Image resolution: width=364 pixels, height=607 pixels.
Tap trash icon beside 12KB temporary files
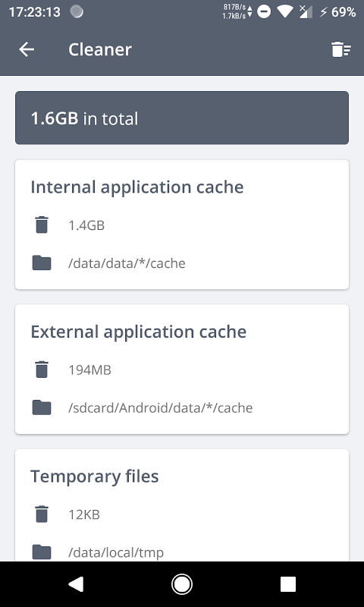[42, 514]
